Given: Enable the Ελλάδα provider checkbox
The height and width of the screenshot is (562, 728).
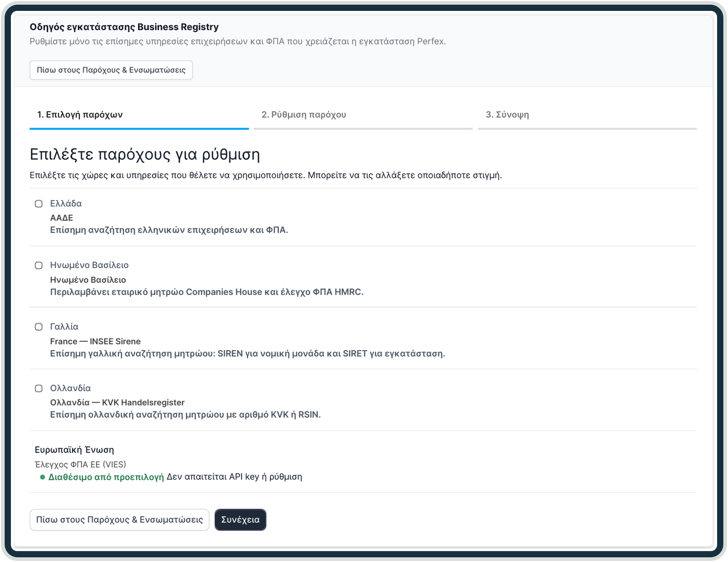Looking at the screenshot, I should 38,204.
